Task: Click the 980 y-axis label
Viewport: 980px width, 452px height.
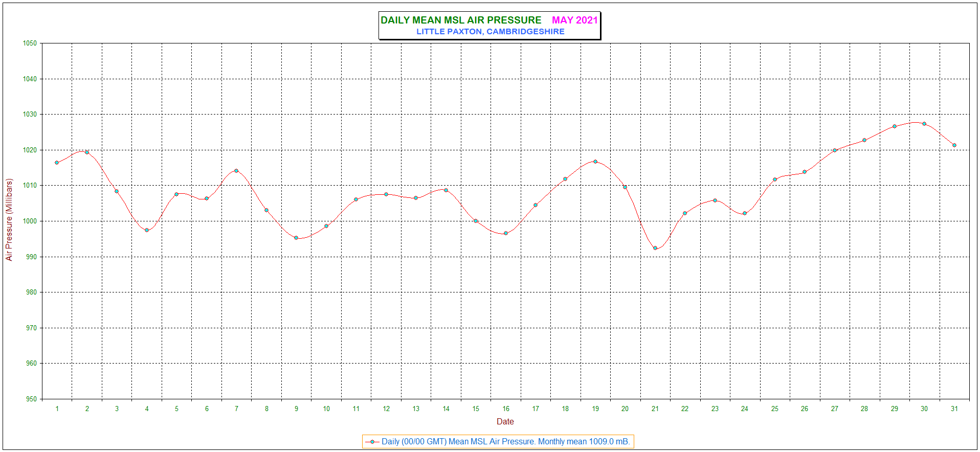Action: click(32, 292)
